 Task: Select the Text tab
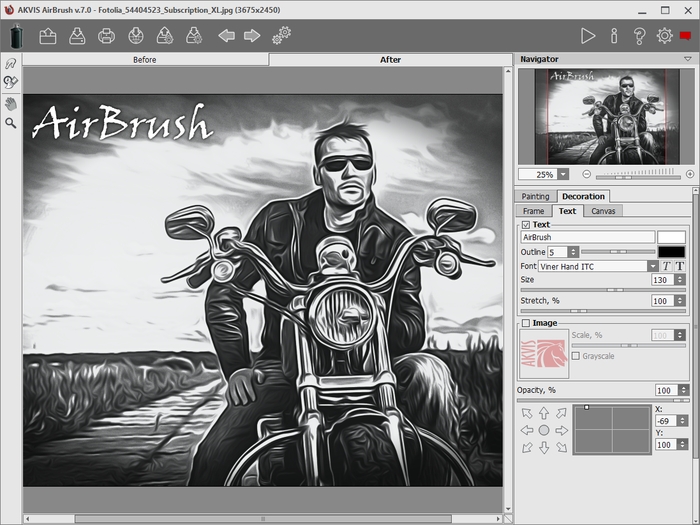pos(567,211)
